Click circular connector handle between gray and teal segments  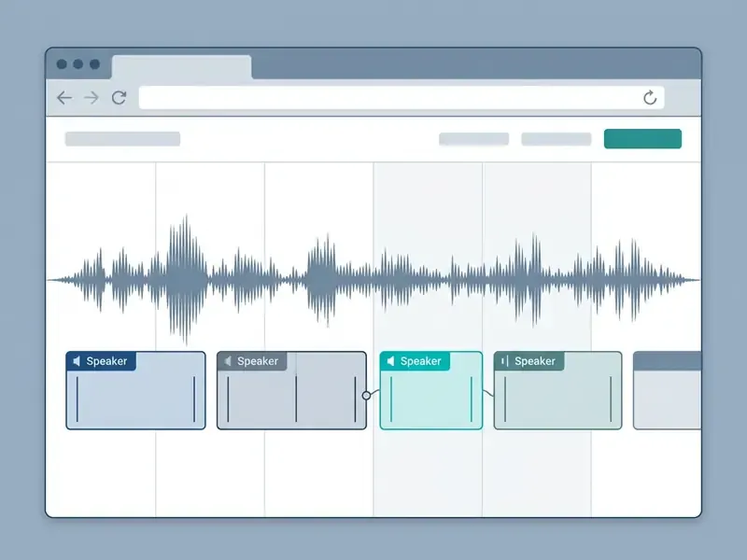pyautogui.click(x=366, y=395)
